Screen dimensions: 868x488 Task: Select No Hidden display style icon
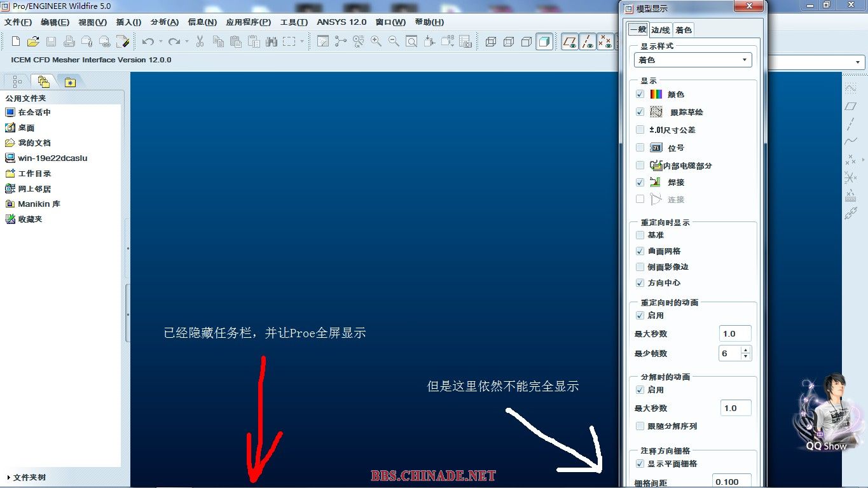click(527, 41)
